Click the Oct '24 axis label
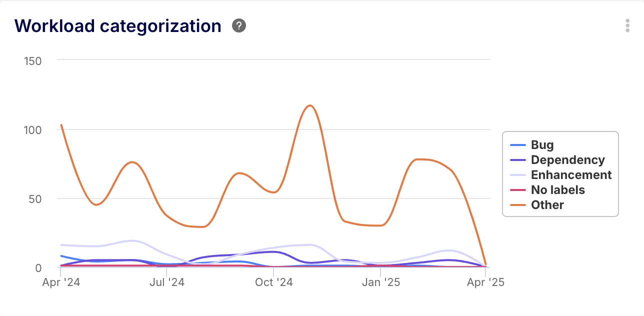 click(x=273, y=282)
